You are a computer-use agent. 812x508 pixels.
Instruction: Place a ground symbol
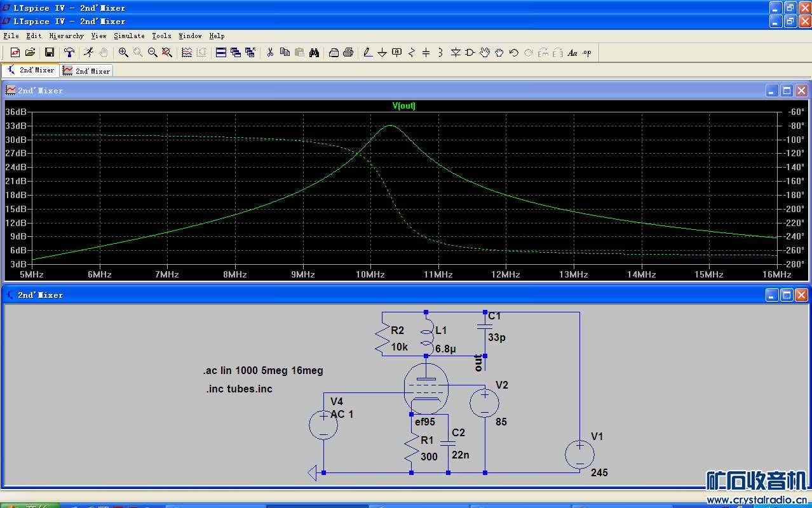(x=382, y=53)
